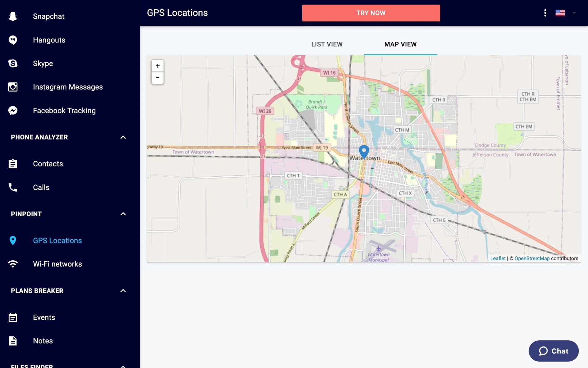Image resolution: width=588 pixels, height=368 pixels.
Task: Open Events in the sidebar
Action: 70,317
